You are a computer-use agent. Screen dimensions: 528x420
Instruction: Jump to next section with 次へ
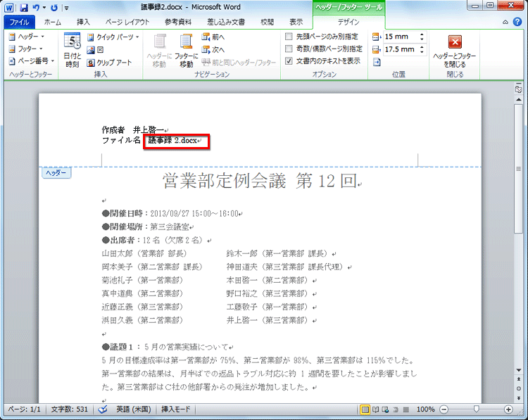(213, 49)
